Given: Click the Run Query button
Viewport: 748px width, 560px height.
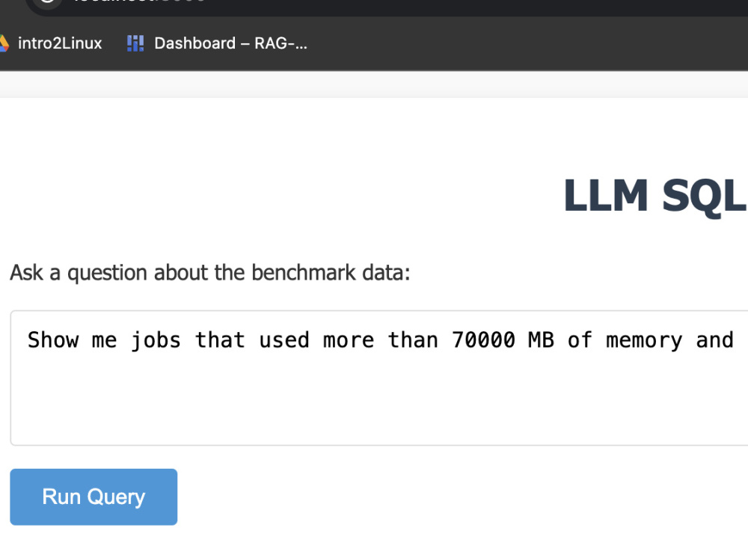Looking at the screenshot, I should (x=93, y=496).
